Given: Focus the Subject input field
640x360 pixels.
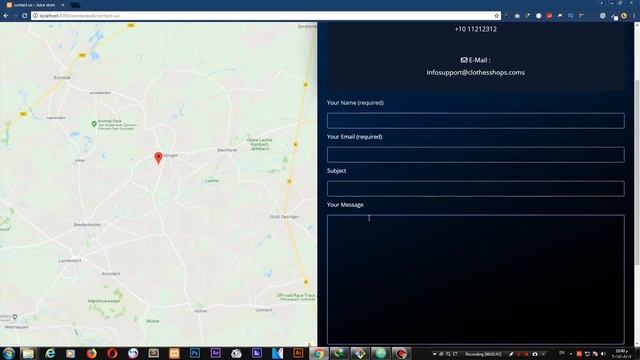Looking at the screenshot, I should click(476, 189).
